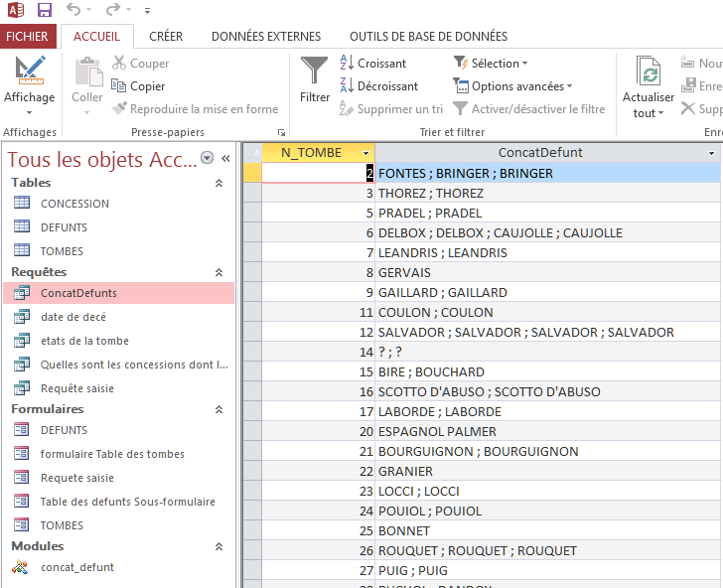The image size is (723, 588).
Task: Click the Actualiser tout refresh icon
Action: tap(648, 71)
